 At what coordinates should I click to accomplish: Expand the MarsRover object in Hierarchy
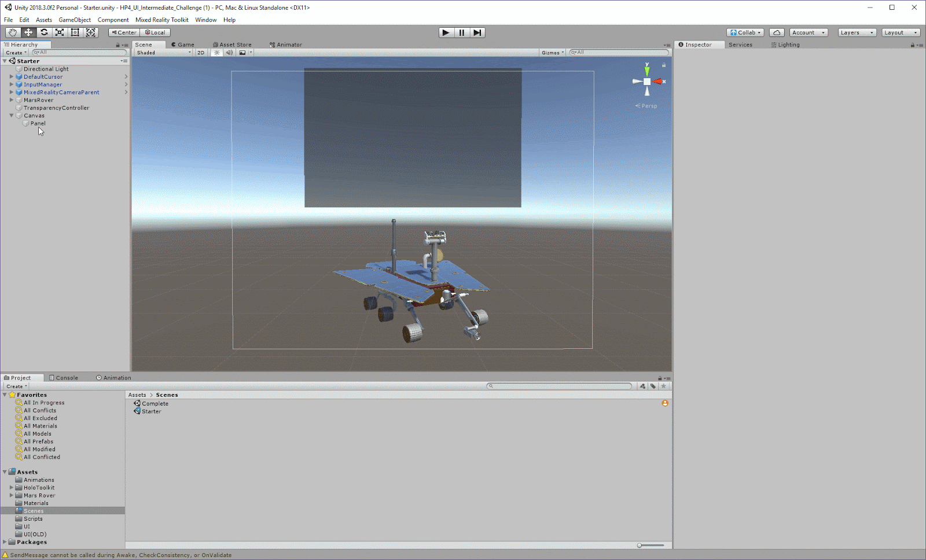pyautogui.click(x=12, y=100)
